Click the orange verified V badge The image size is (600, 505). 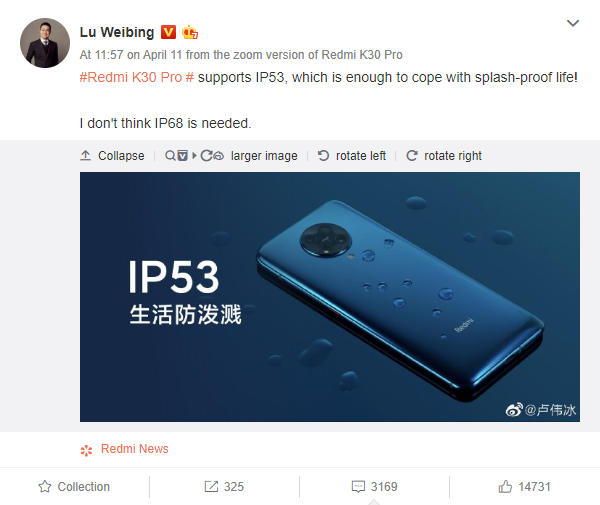click(168, 32)
